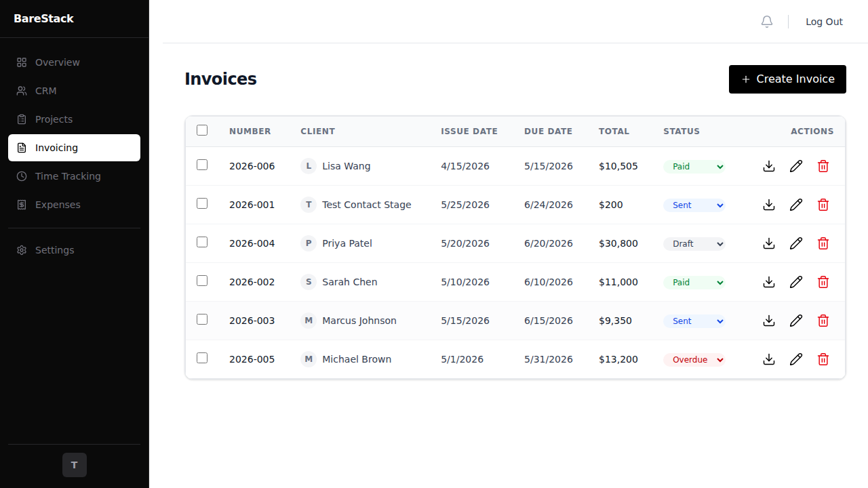Toggle the select-all invoices checkbox

(202, 130)
